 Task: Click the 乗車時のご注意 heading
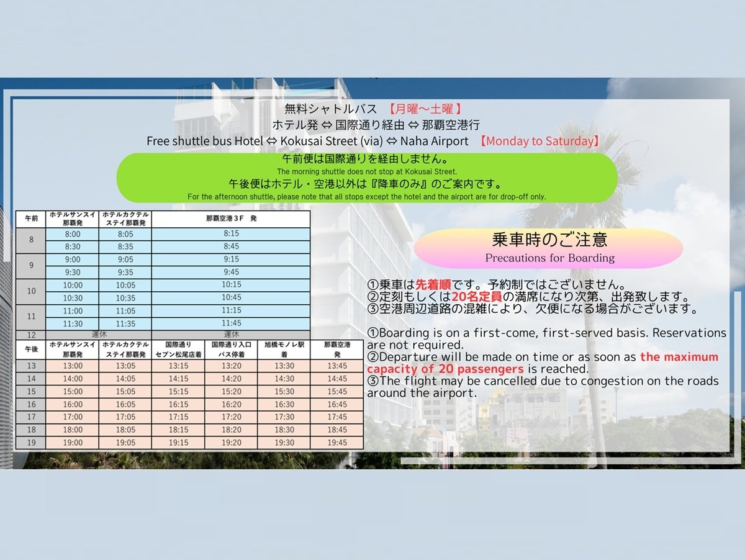pyautogui.click(x=549, y=240)
